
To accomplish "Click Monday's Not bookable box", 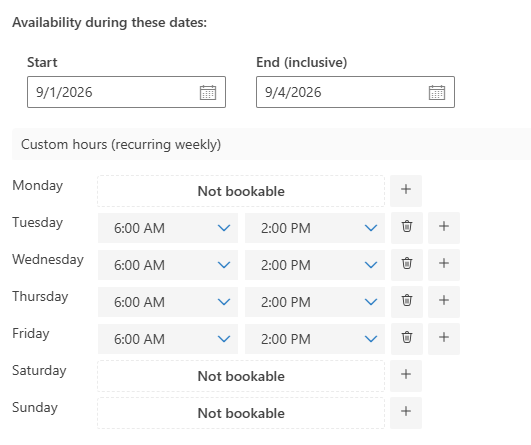I will (x=241, y=191).
